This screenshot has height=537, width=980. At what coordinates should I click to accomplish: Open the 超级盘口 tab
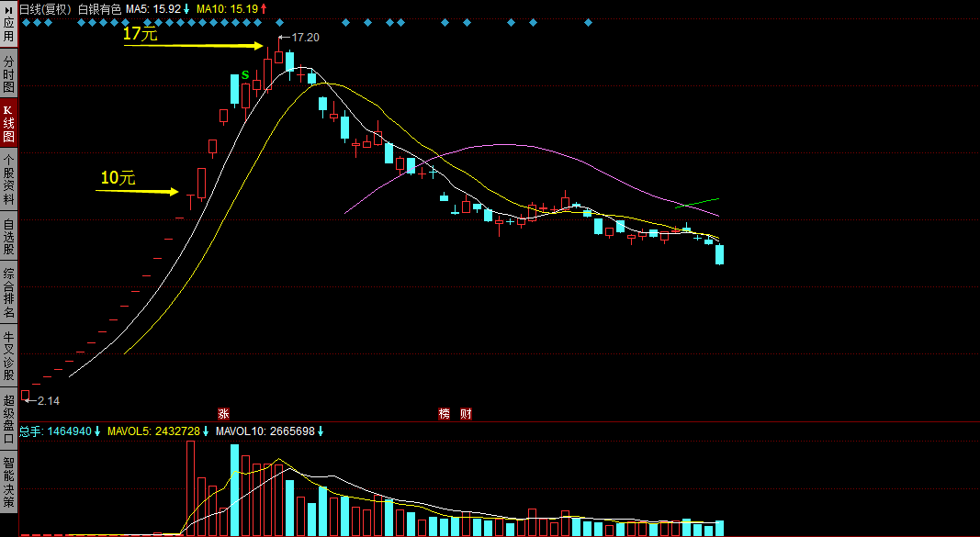[x=9, y=419]
